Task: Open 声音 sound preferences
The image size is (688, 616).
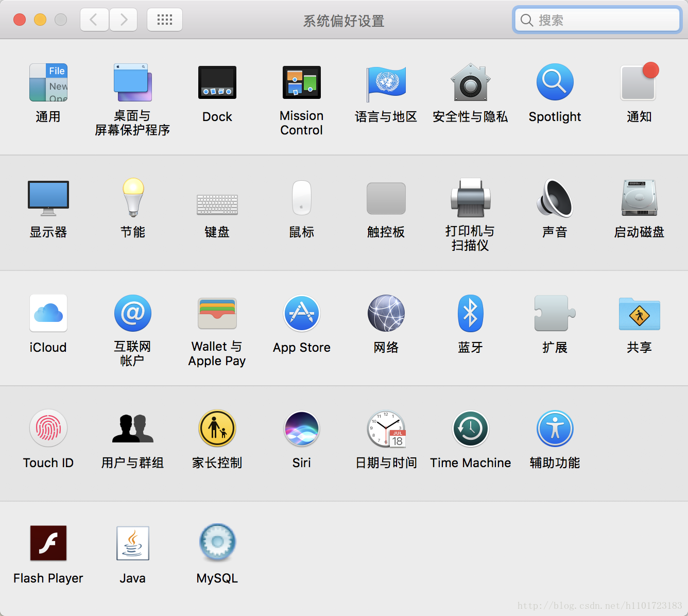Action: coord(555,198)
